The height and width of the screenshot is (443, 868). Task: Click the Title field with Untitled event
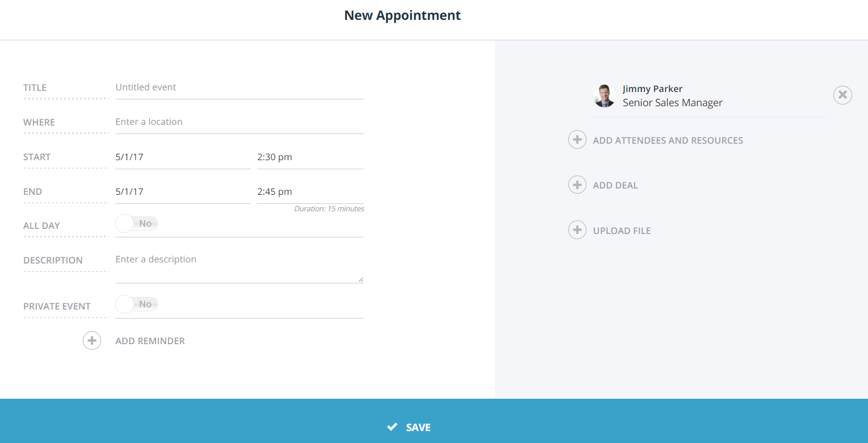(x=239, y=87)
